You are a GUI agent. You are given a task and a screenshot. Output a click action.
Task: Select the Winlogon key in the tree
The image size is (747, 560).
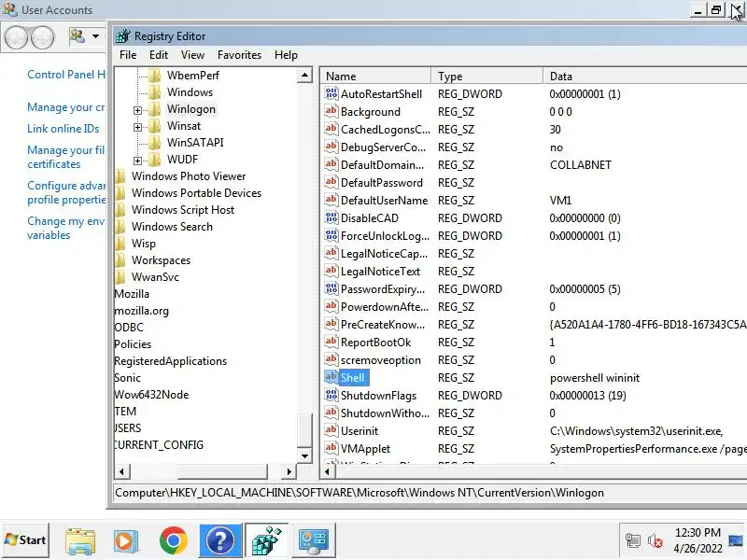(x=191, y=109)
